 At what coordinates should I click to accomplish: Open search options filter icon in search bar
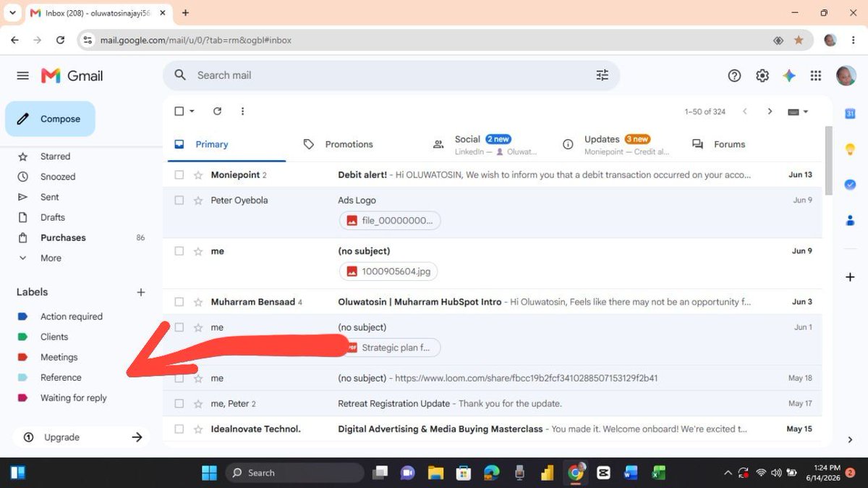tap(602, 75)
